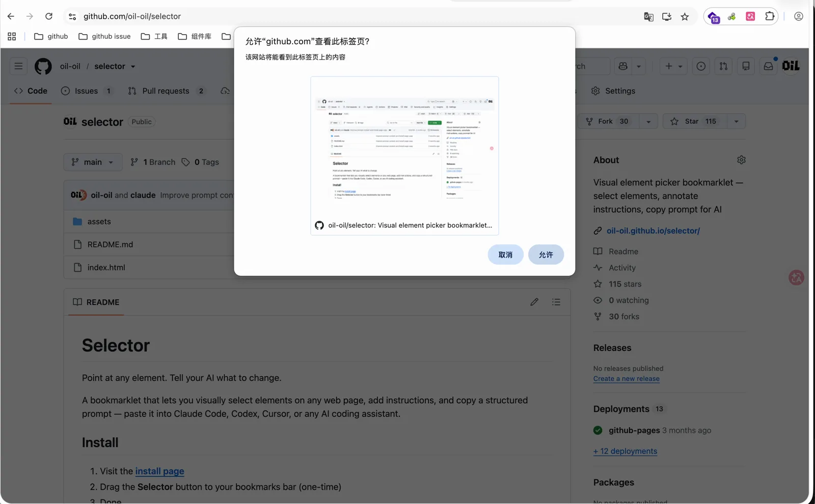The width and height of the screenshot is (815, 504).
Task: Click the purple extension icon with badge 13
Action: point(714,17)
